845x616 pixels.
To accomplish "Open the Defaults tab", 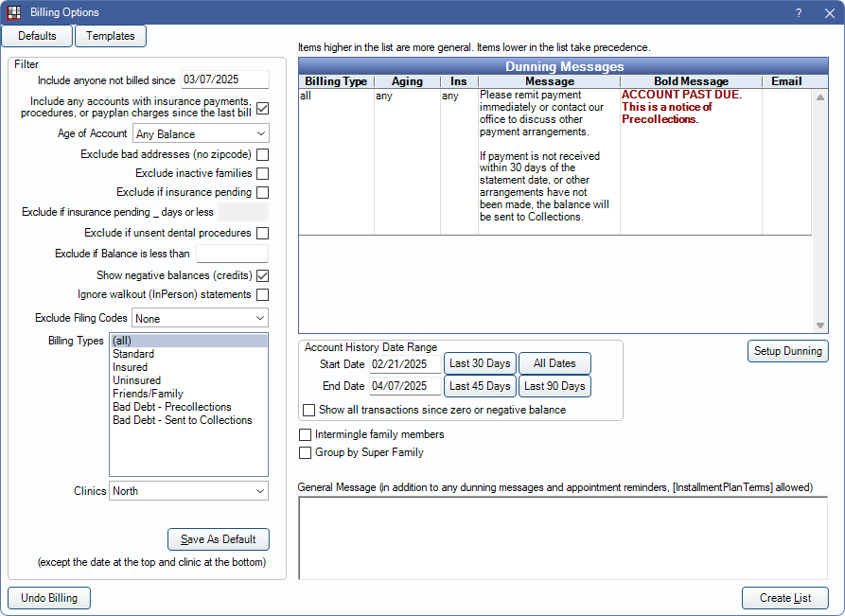I will coord(37,36).
